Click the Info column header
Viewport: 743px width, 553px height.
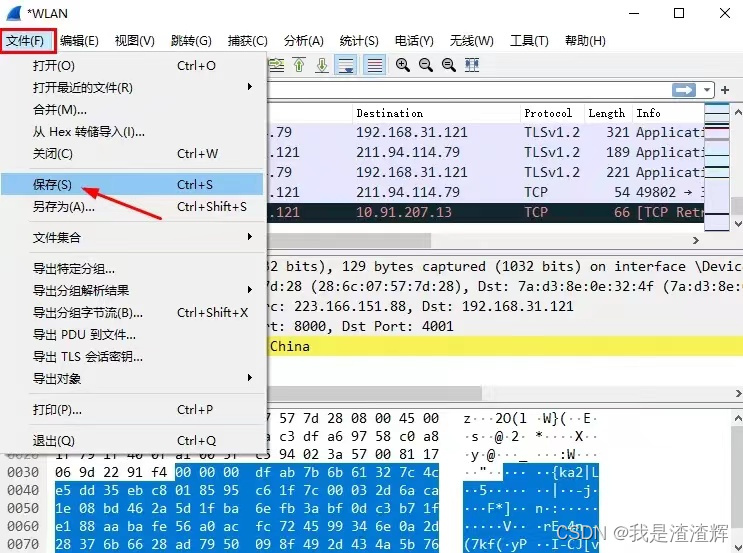click(x=669, y=113)
